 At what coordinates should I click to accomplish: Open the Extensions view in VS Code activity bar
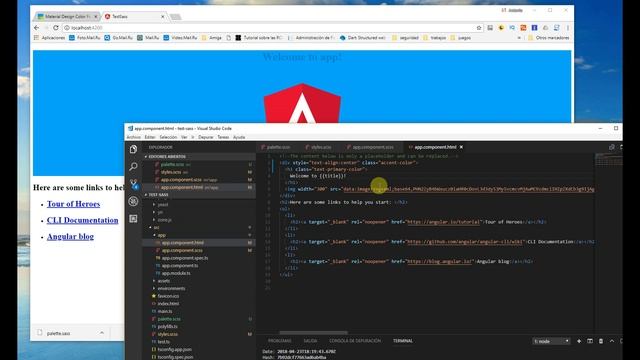pyautogui.click(x=133, y=219)
